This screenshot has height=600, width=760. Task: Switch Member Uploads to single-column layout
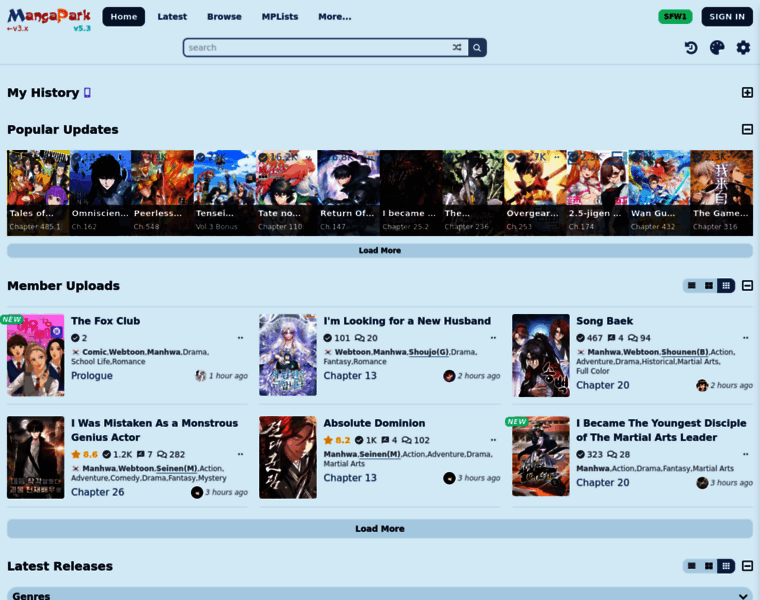(x=692, y=285)
